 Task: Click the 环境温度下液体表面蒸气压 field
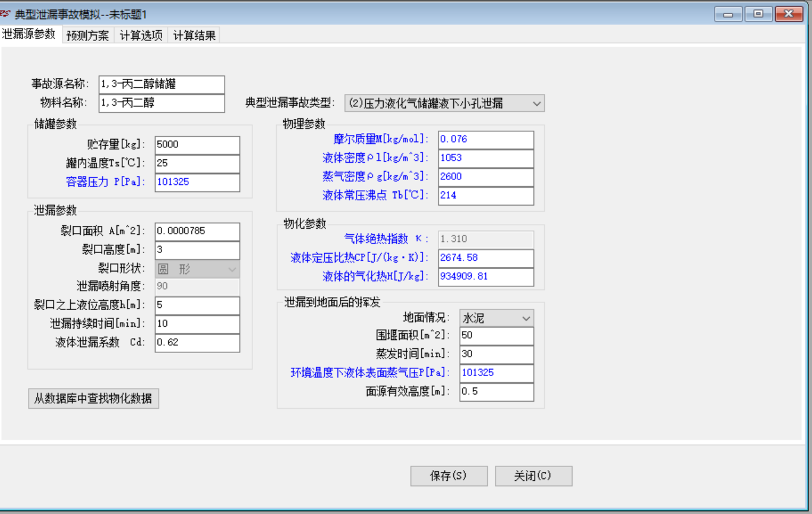[497, 373]
